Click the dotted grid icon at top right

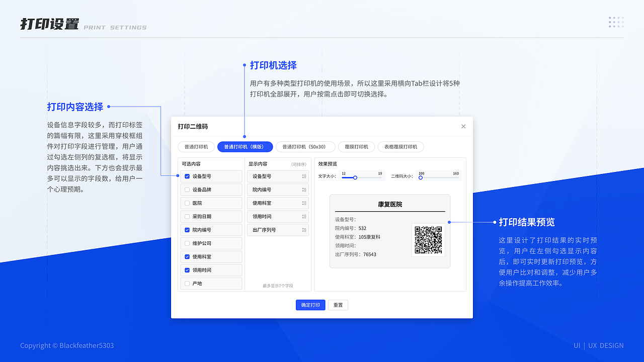616,22
